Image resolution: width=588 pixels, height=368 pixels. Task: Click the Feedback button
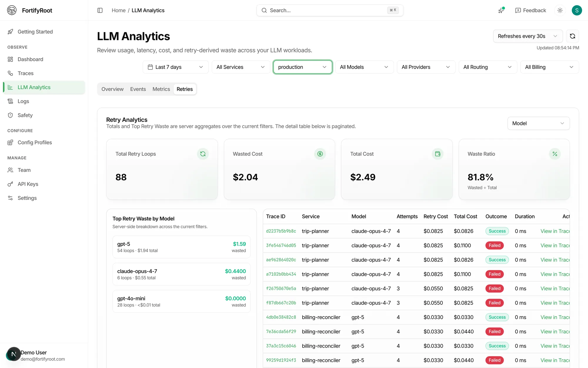531,10
